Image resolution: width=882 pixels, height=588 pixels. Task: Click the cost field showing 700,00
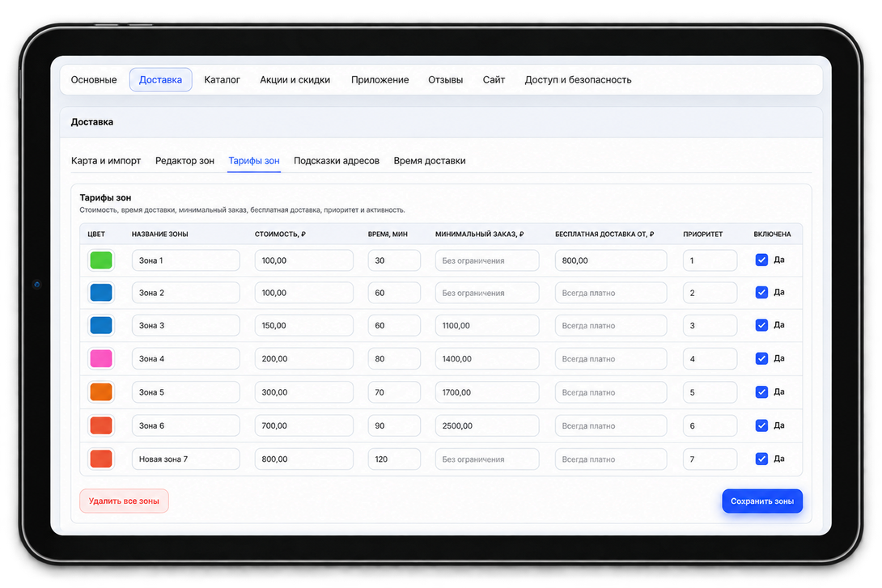pos(303,425)
